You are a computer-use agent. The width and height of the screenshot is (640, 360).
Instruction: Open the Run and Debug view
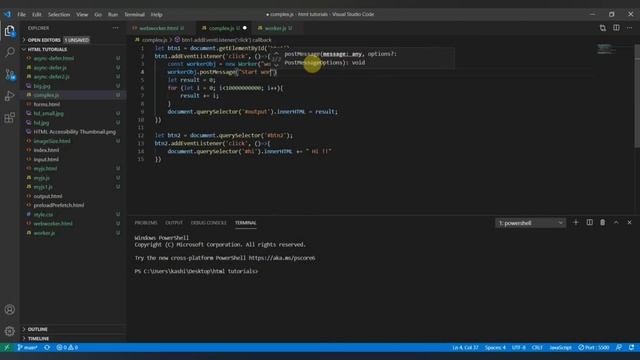10,96
